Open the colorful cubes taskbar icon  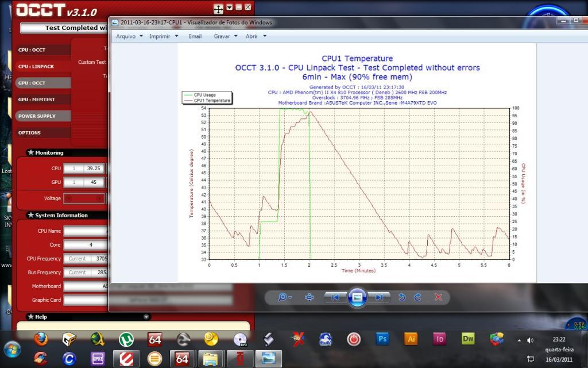tap(497, 339)
